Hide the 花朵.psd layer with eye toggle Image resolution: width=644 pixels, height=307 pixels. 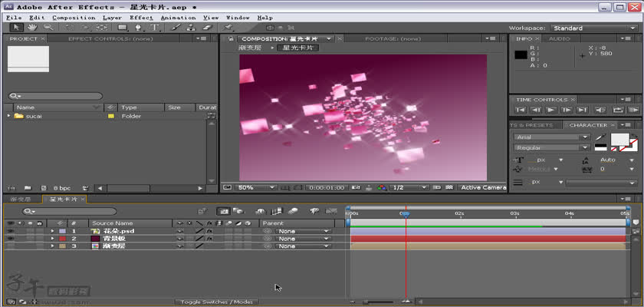point(11,230)
